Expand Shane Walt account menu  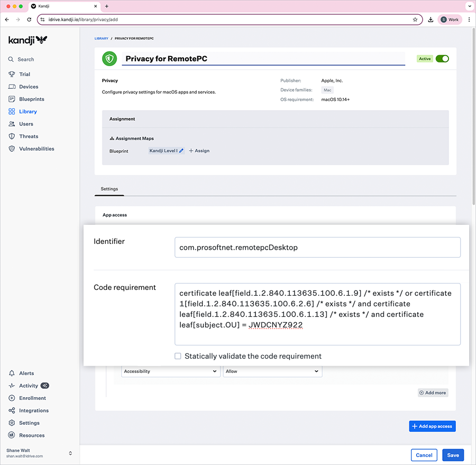(70, 453)
